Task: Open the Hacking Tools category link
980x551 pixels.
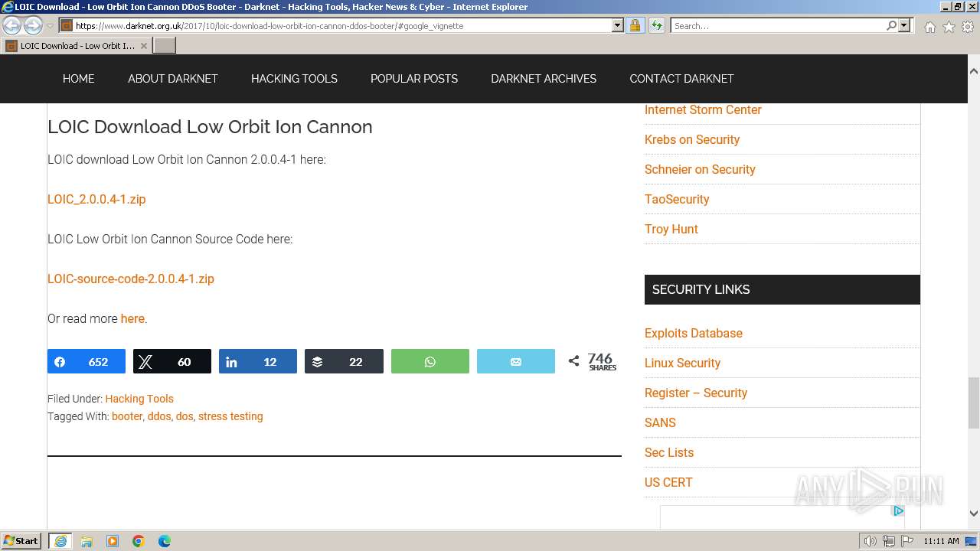Action: pyautogui.click(x=139, y=399)
